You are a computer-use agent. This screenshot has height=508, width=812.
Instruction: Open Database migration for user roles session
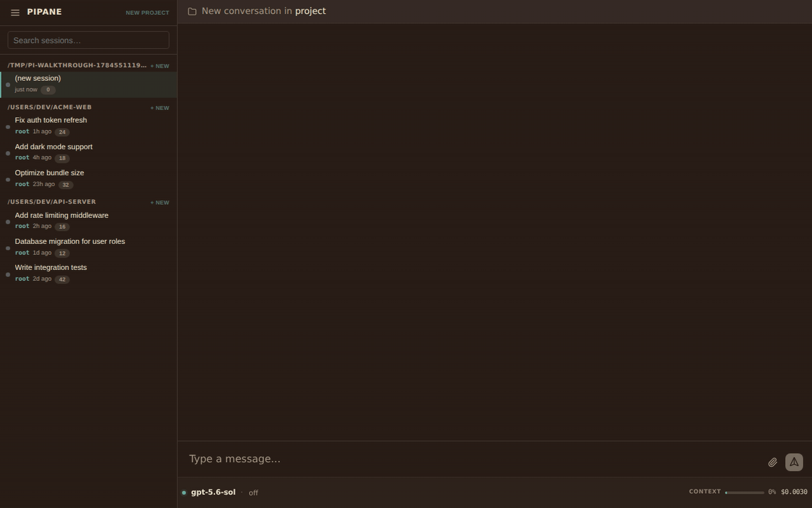click(x=89, y=247)
